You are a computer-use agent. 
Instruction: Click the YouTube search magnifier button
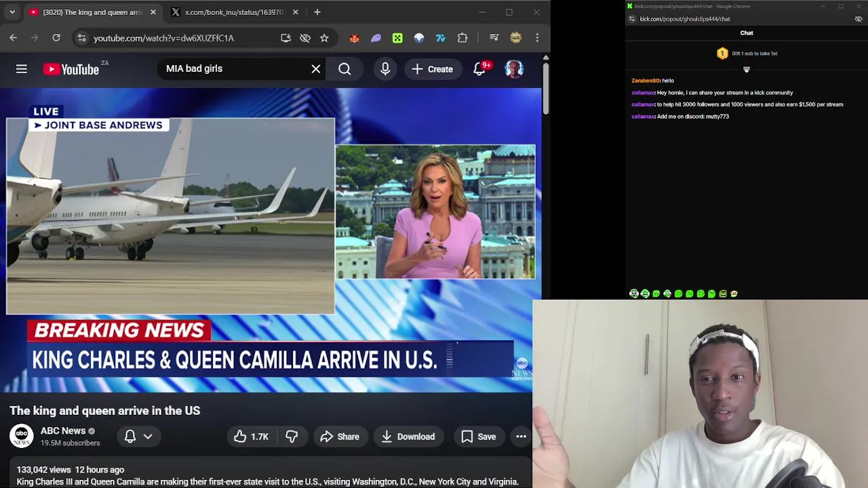click(x=344, y=69)
